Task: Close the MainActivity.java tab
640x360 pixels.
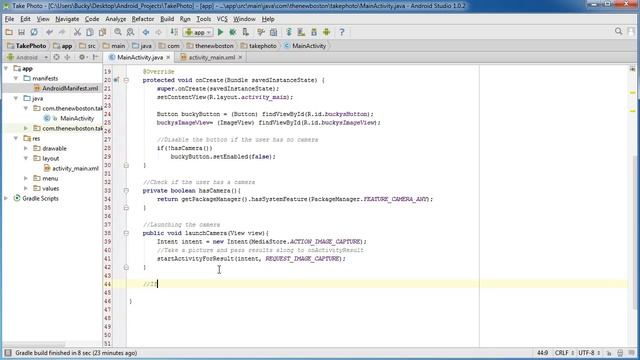Action: [168, 58]
